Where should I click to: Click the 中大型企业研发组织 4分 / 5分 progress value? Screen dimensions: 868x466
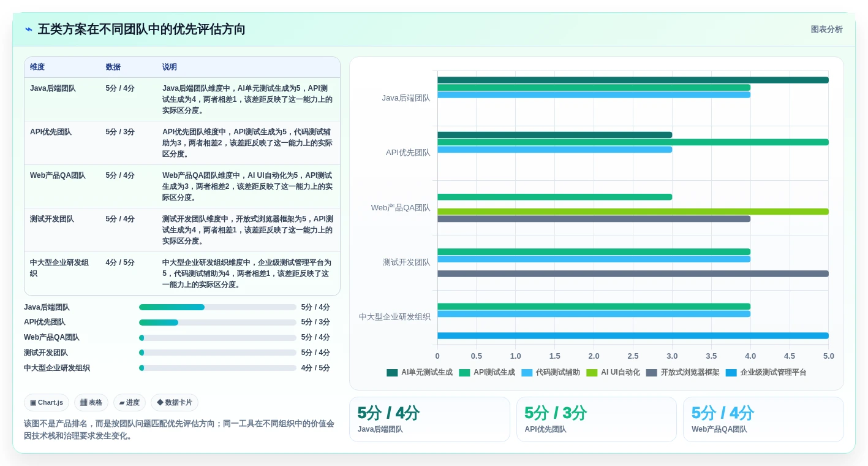click(315, 368)
